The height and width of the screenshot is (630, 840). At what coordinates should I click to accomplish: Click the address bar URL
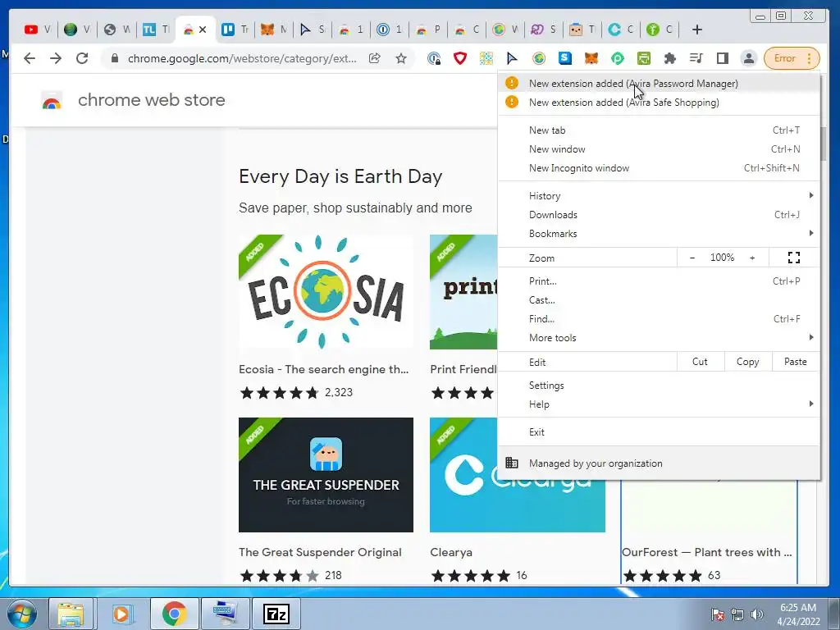point(242,58)
